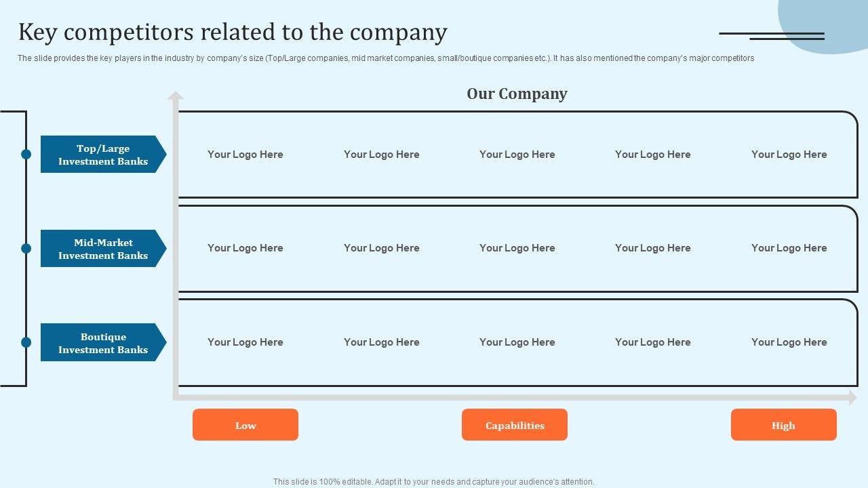Click the High capability button
The height and width of the screenshot is (488, 868).
tap(783, 425)
